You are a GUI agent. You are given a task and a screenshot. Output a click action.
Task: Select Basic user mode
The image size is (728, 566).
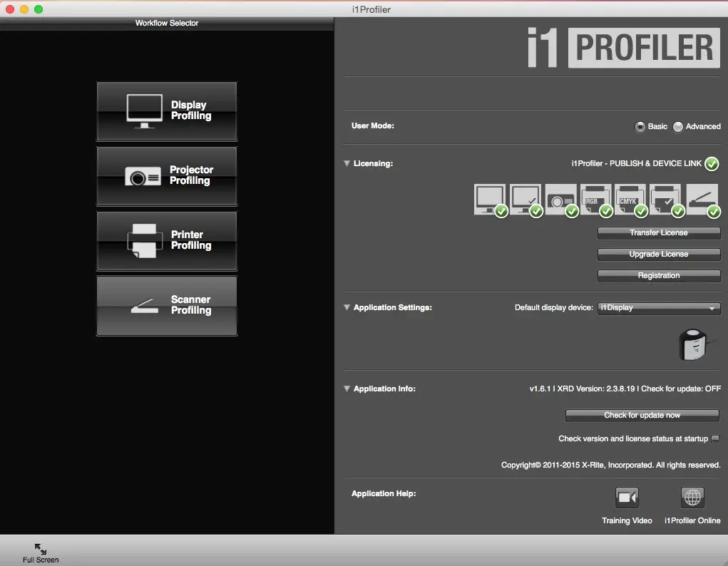click(640, 126)
